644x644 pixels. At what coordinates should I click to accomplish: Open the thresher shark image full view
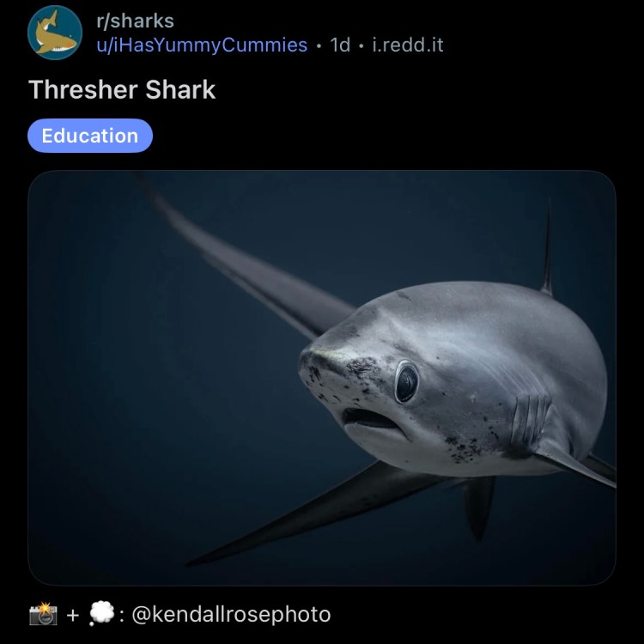pyautogui.click(x=322, y=378)
